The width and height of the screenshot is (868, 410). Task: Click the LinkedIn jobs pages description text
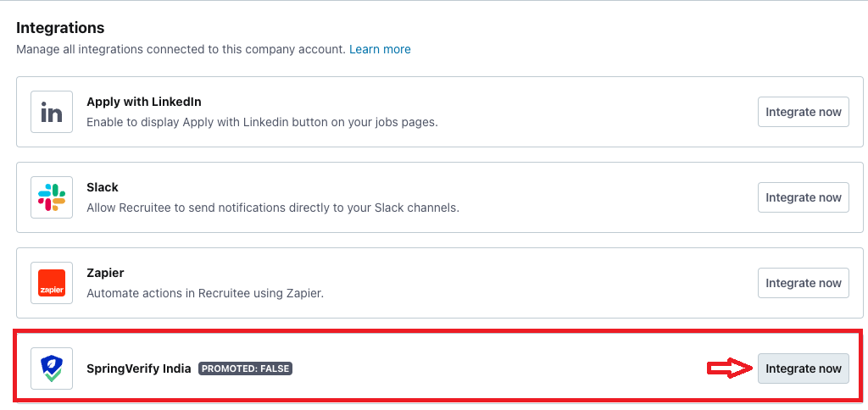click(x=263, y=122)
